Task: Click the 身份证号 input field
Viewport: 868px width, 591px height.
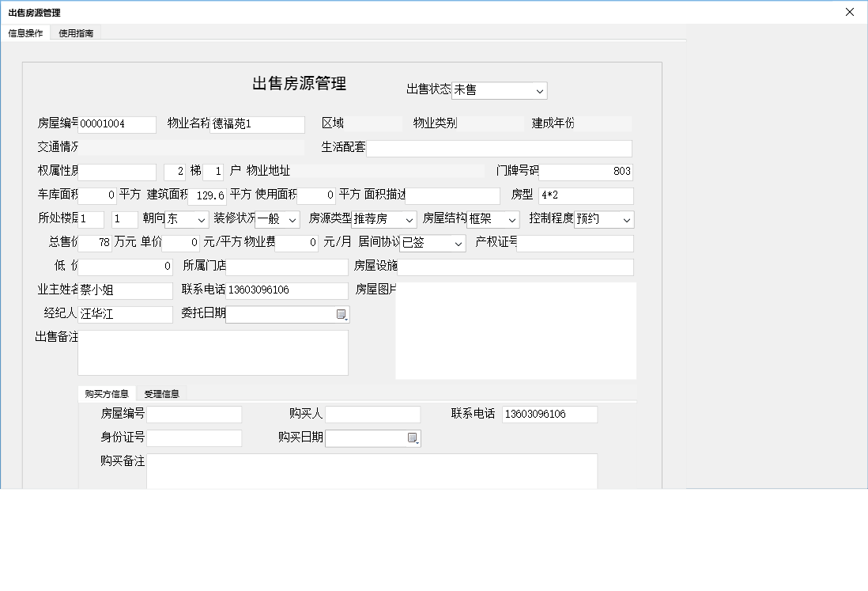Action: (194, 438)
